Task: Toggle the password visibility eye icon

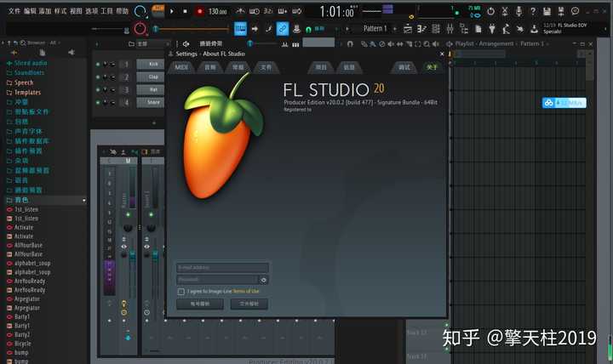Action: click(x=263, y=280)
